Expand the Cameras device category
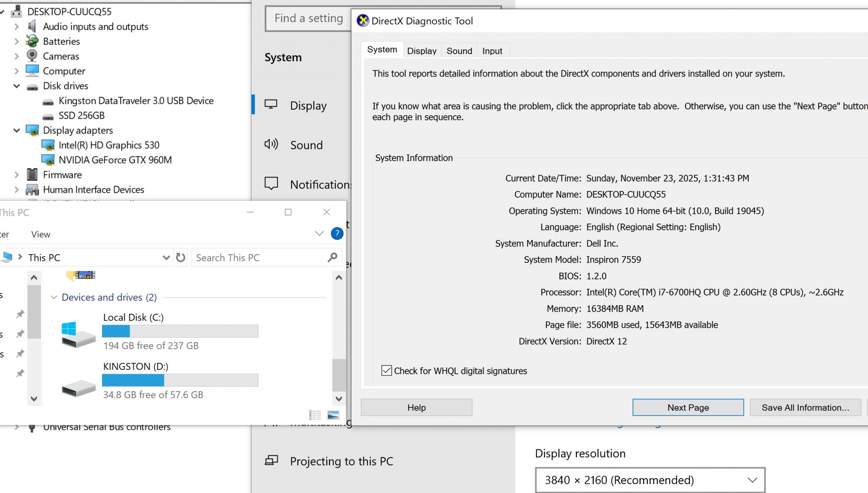 click(17, 56)
